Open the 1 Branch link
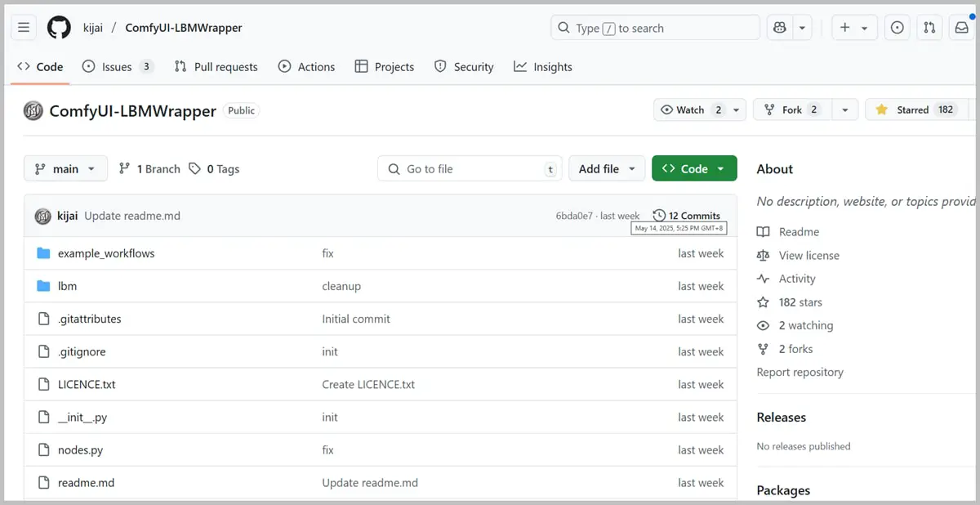This screenshot has width=980, height=505. pos(149,168)
